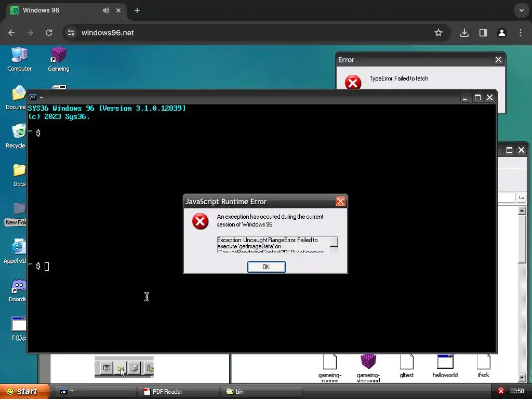Image resolution: width=532 pixels, height=399 pixels.
Task: Click the terminal prompt input line
Action: point(261,267)
